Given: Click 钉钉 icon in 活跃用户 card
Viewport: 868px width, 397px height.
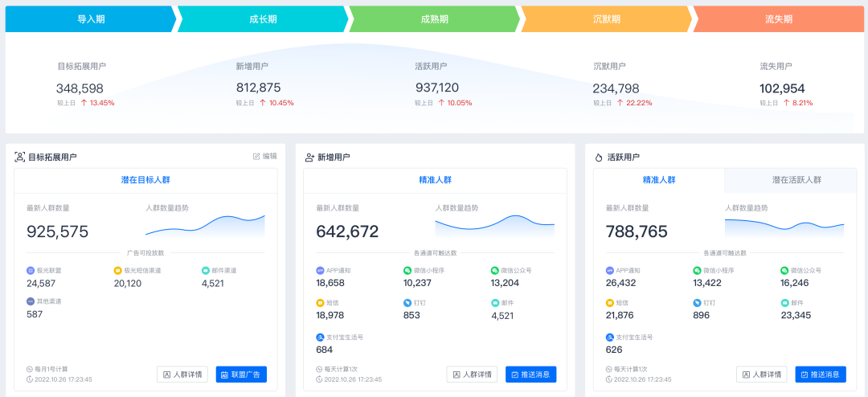Looking at the screenshot, I should click(697, 304).
